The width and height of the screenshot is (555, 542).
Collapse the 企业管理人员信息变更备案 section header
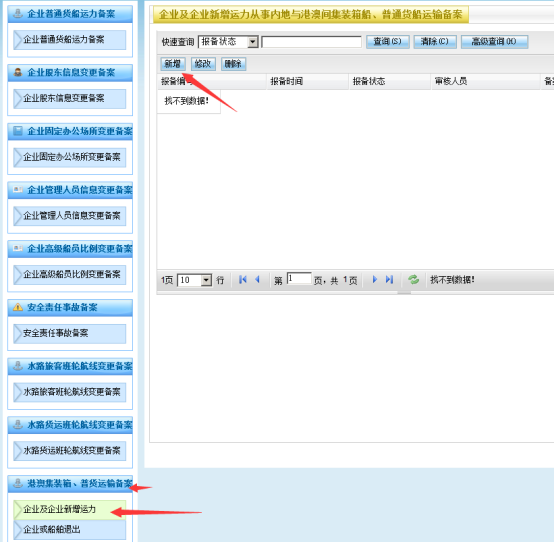pyautogui.click(x=70, y=190)
